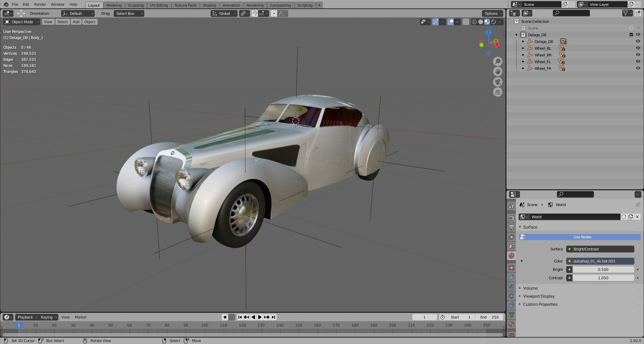
Task: Switch to the Shading workspace tab
Action: click(209, 5)
